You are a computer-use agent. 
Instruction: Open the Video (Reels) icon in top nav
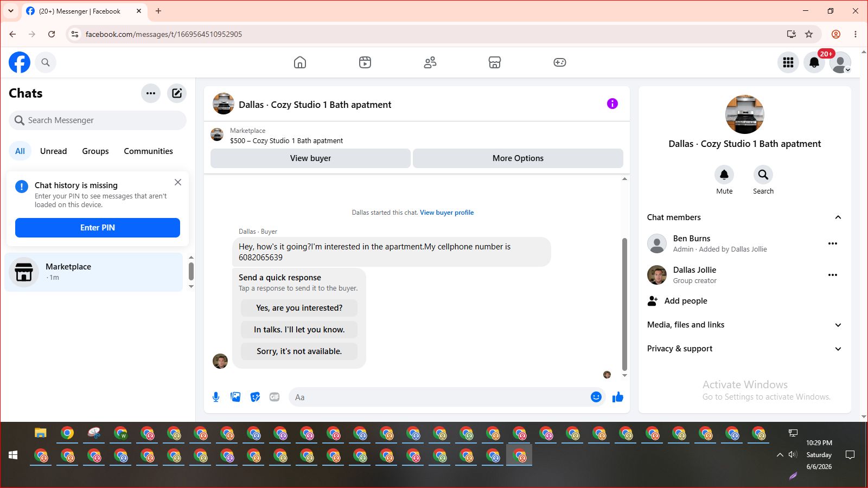[x=365, y=62]
